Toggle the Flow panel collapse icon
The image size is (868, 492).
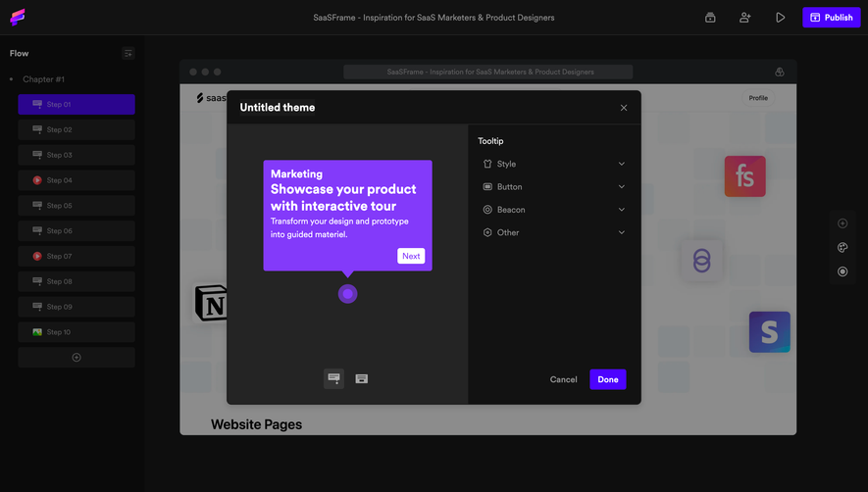[128, 53]
